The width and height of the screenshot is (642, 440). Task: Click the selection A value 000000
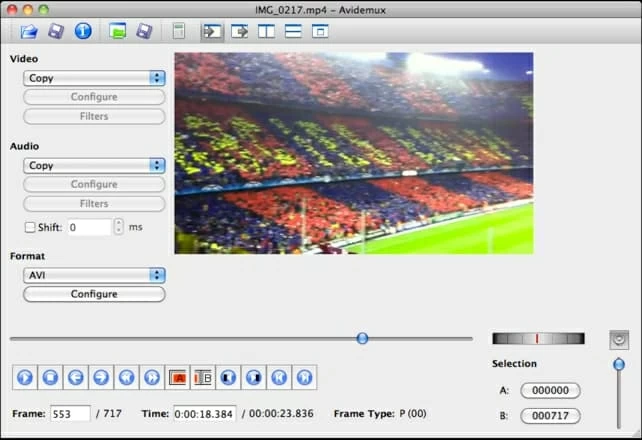point(551,391)
